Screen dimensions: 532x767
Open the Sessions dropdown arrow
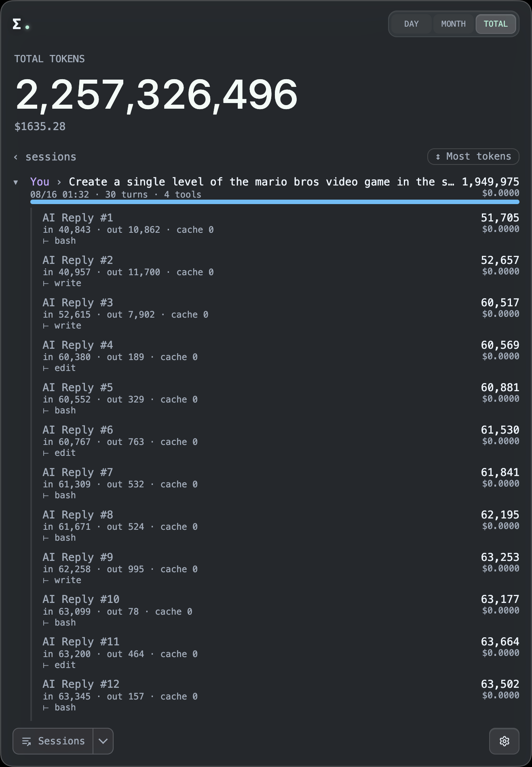pyautogui.click(x=103, y=741)
